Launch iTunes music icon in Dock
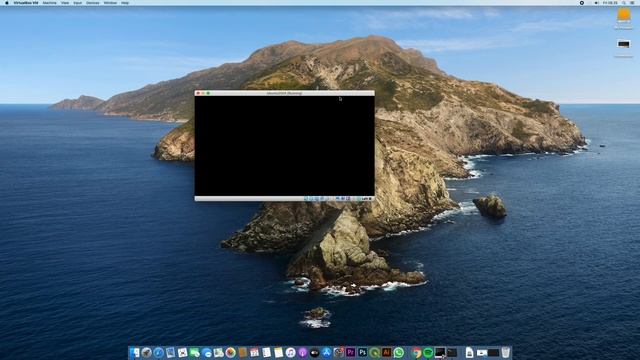This screenshot has height=360, width=640. (291, 352)
